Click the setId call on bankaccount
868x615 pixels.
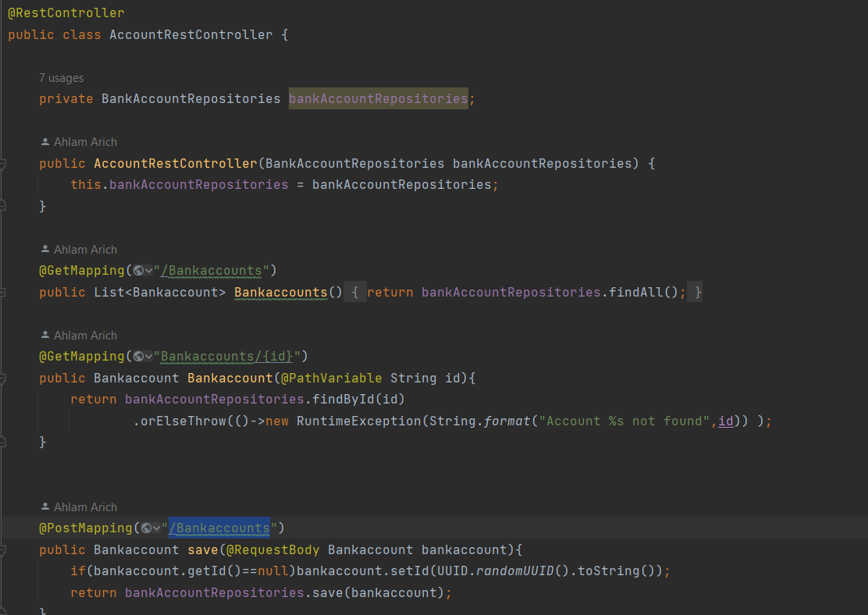pyautogui.click(x=410, y=571)
